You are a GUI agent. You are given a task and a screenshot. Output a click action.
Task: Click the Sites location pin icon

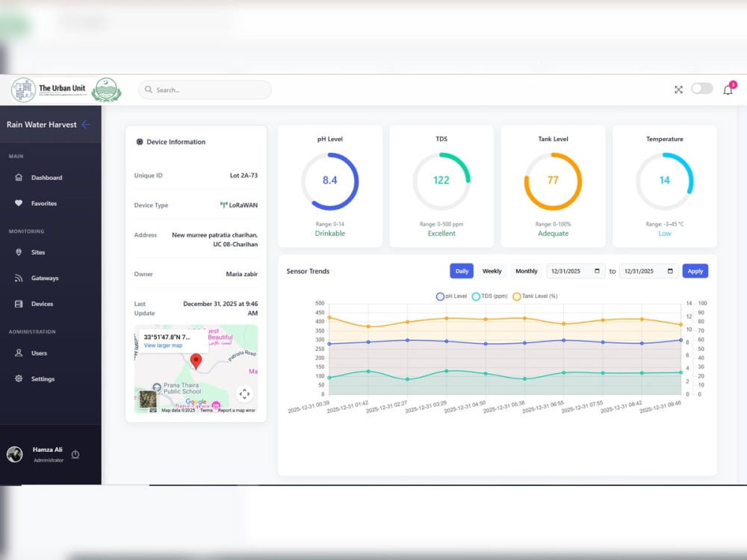click(x=19, y=252)
